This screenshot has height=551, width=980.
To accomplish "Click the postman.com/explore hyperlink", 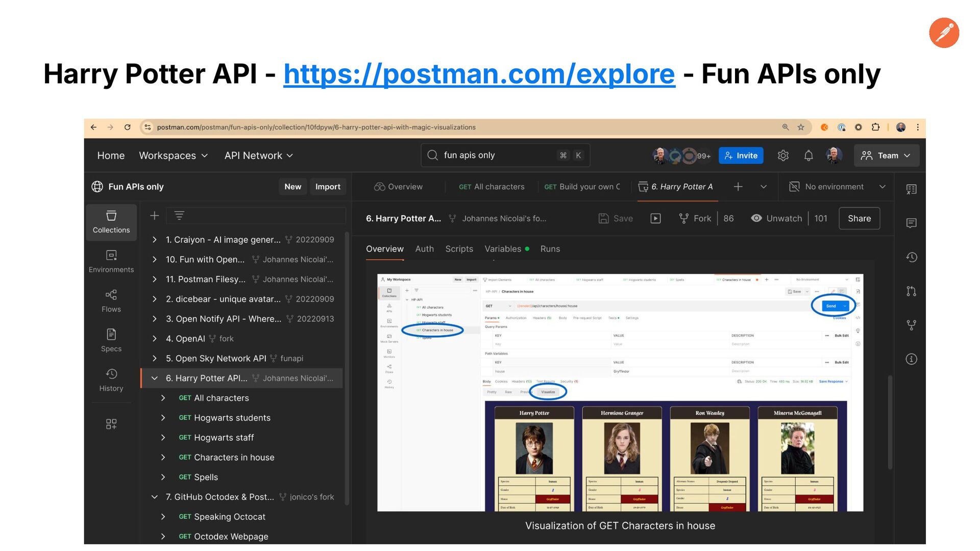I will 479,74.
